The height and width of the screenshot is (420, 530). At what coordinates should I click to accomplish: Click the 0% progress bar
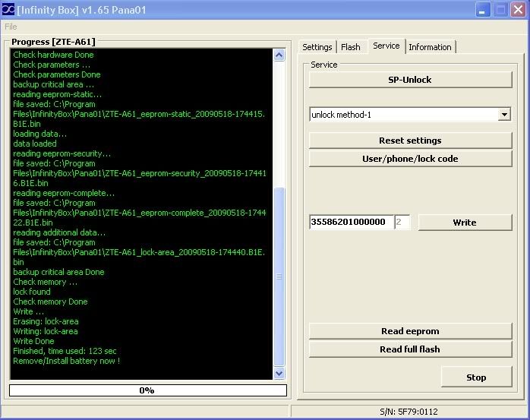(x=148, y=390)
